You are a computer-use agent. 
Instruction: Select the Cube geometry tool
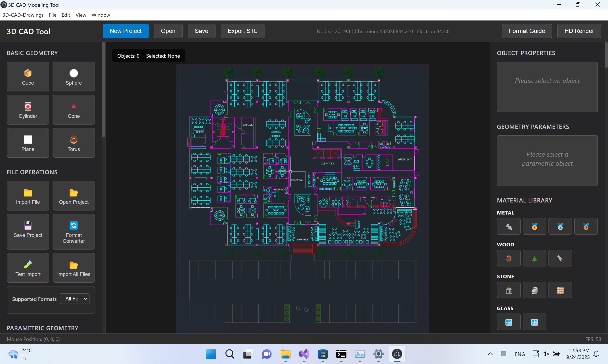(27, 76)
